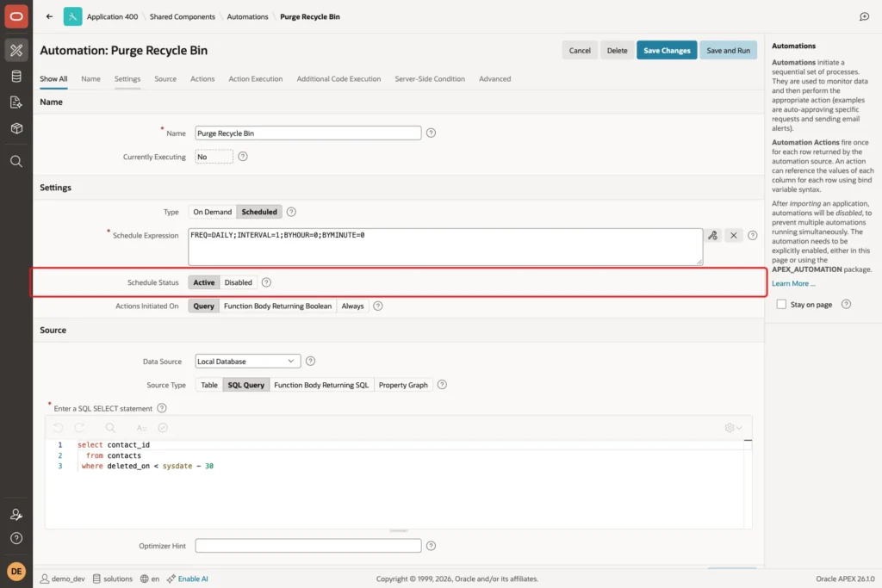Undo in the code editor toolbar
Viewport: 882px width, 588px height.
(x=59, y=428)
